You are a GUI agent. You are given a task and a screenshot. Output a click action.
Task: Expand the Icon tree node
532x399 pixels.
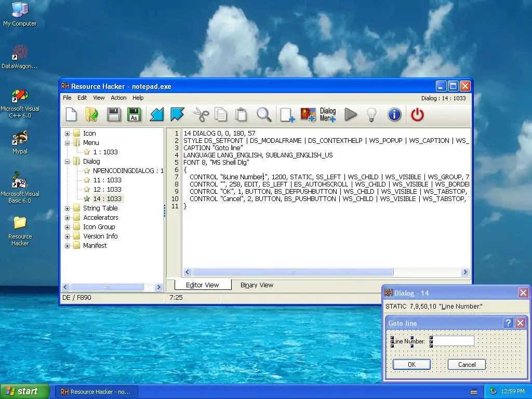click(x=67, y=134)
